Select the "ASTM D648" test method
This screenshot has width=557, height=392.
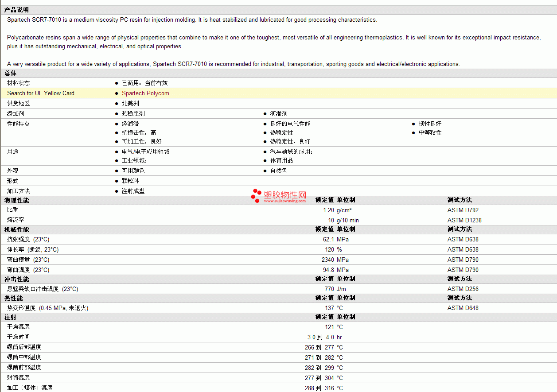coord(463,308)
